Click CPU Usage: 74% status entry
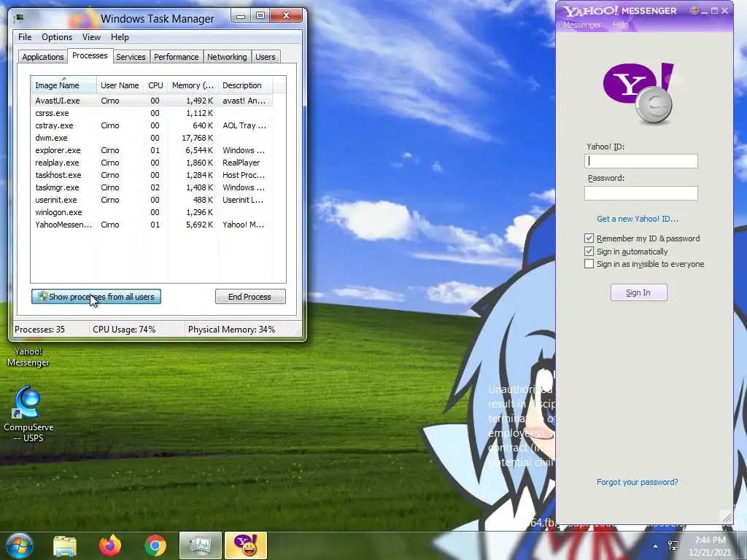Screen dimensions: 747x560 124,329
